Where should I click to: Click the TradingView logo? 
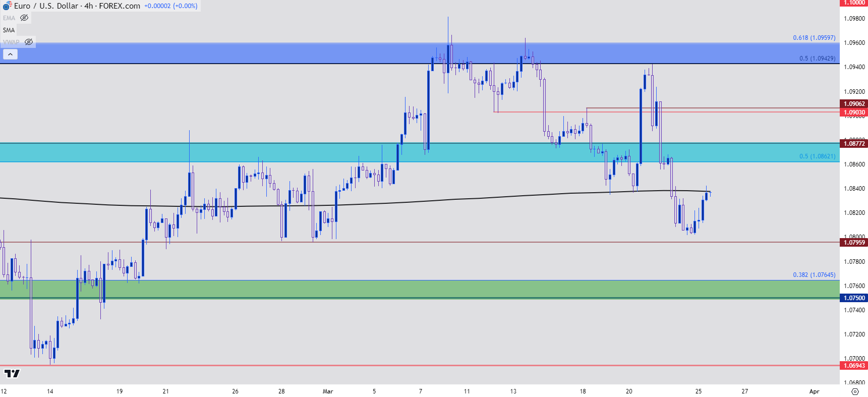tap(12, 374)
